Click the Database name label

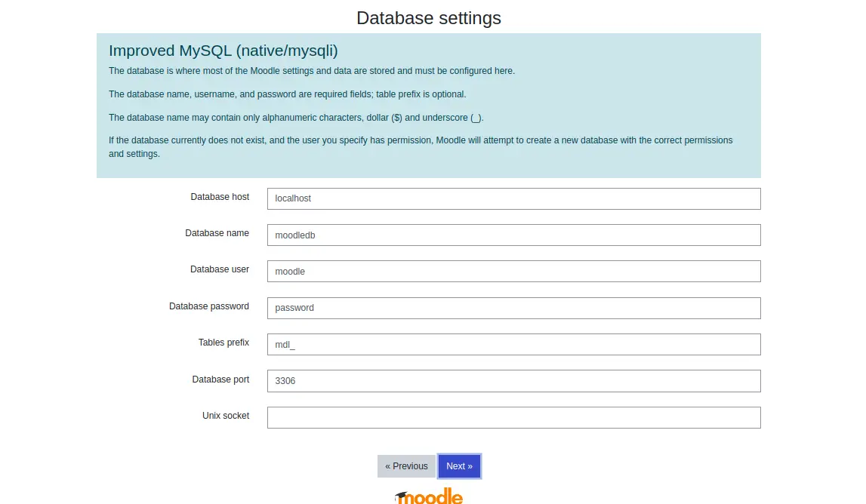click(217, 233)
